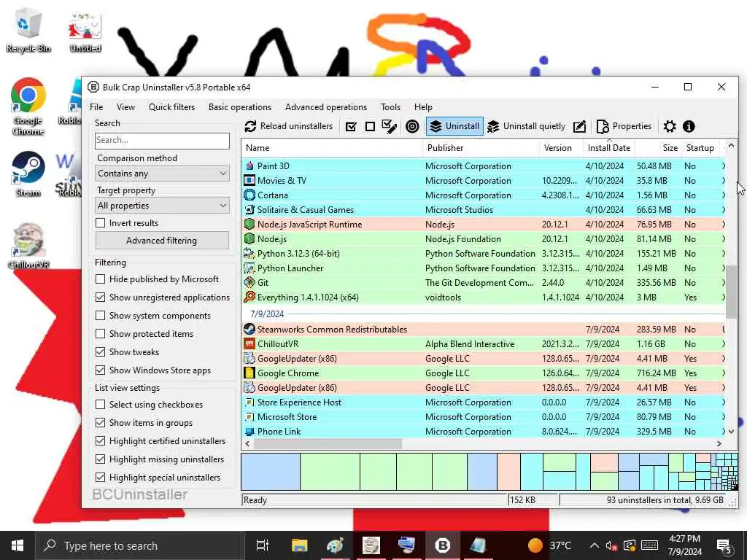Click the Reload uninstallers refresh icon

point(250,126)
